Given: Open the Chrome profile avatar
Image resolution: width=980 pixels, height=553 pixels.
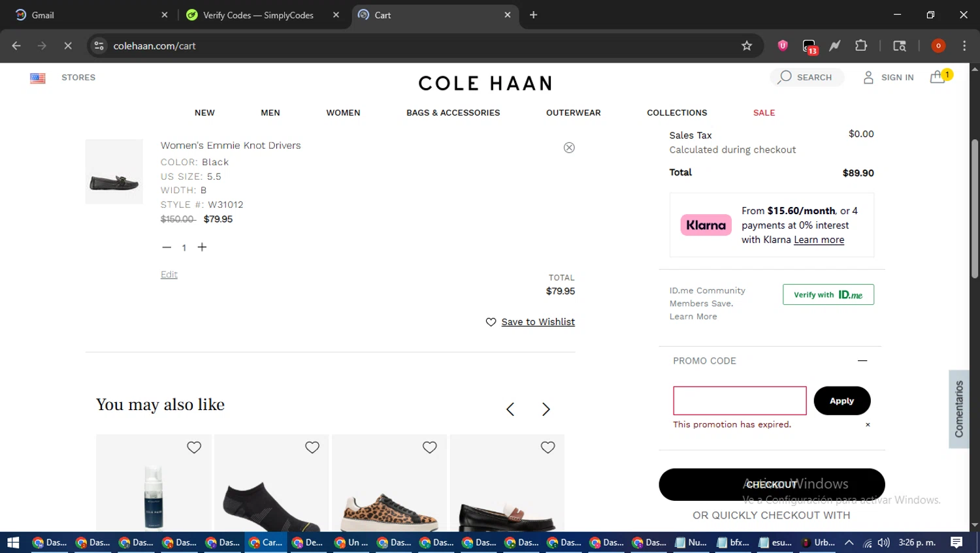Looking at the screenshot, I should [x=938, y=46].
